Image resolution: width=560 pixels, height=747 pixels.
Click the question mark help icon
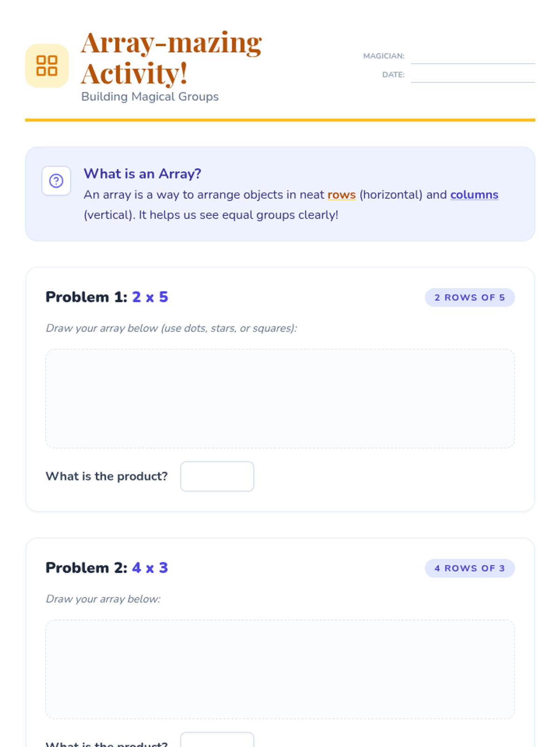[x=56, y=181]
